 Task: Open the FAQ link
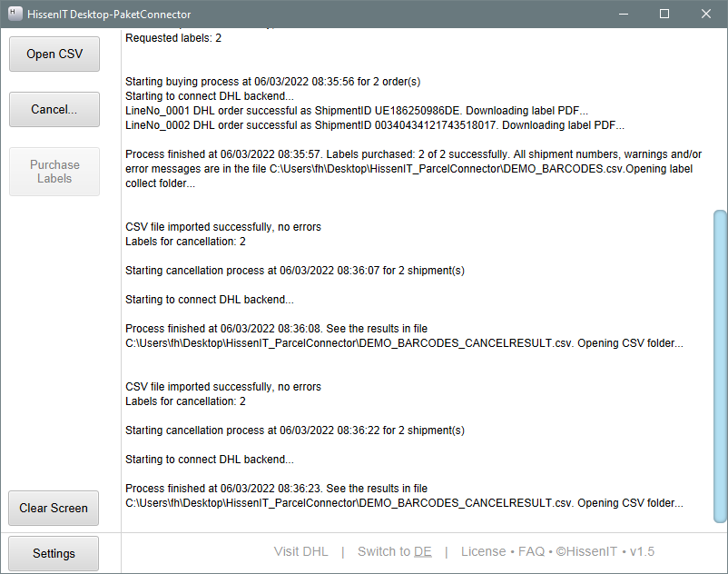pos(531,551)
